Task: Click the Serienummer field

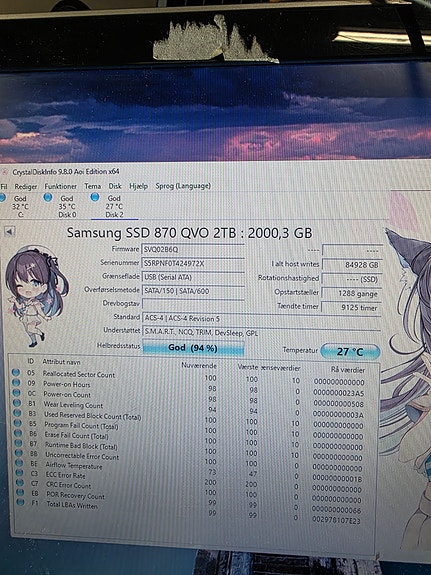Action: (193, 263)
